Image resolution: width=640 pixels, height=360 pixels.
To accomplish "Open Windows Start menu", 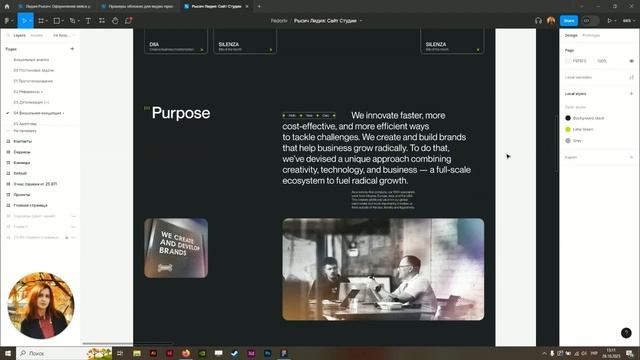I will (7, 353).
